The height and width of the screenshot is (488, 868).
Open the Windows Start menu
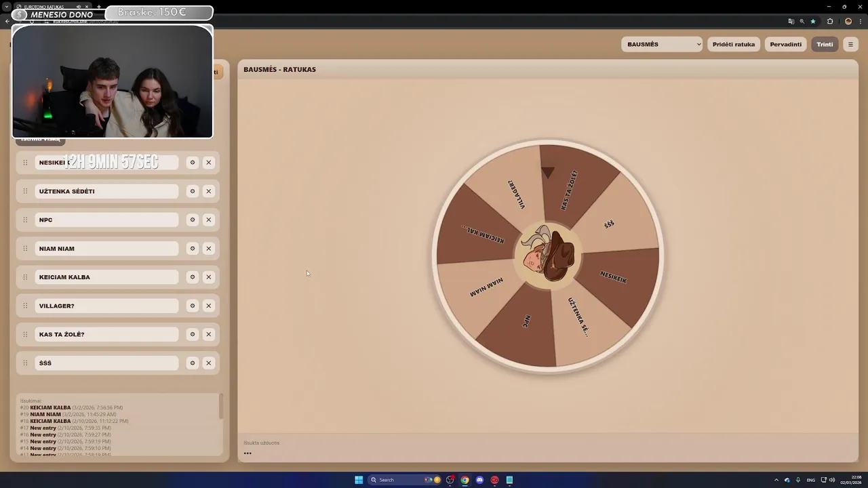point(359,480)
